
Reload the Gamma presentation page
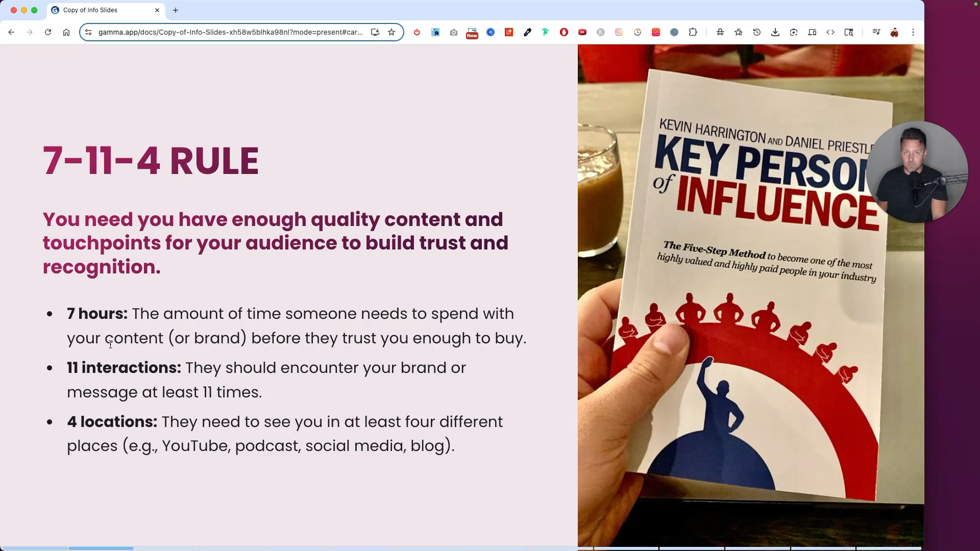tap(48, 32)
